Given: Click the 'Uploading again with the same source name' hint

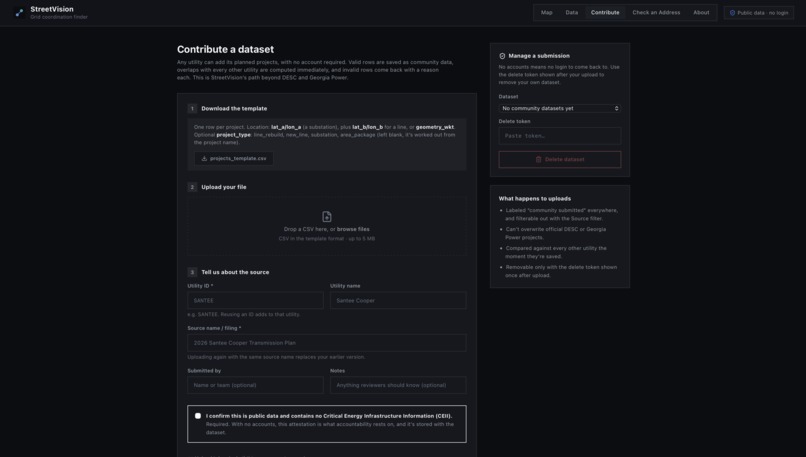Looking at the screenshot, I should [276, 357].
